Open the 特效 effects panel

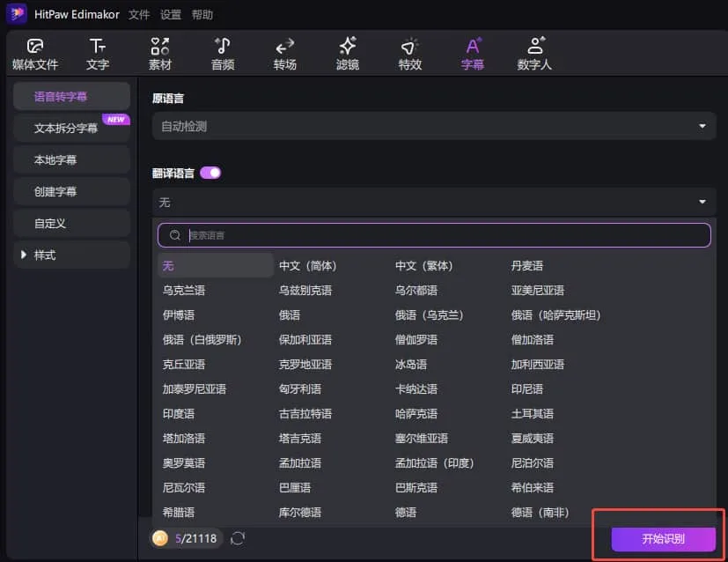click(x=409, y=52)
